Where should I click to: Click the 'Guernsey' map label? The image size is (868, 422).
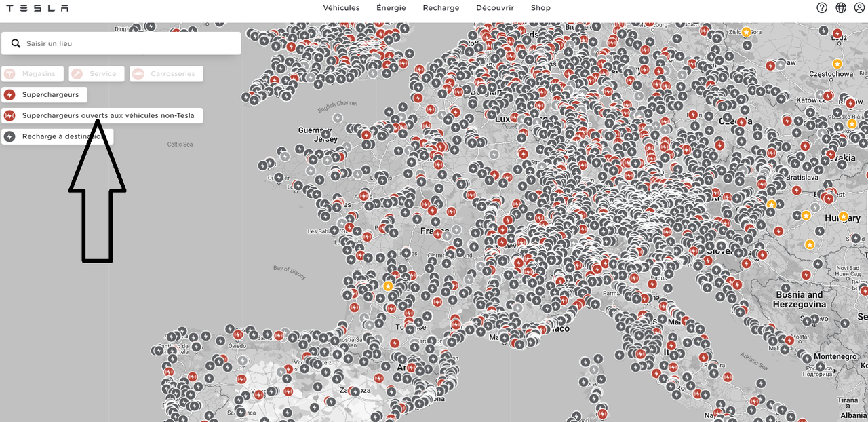[x=313, y=130]
